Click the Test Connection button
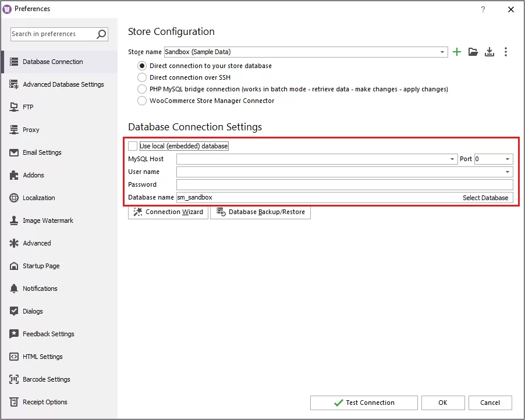This screenshot has height=420, width=525. click(x=364, y=403)
